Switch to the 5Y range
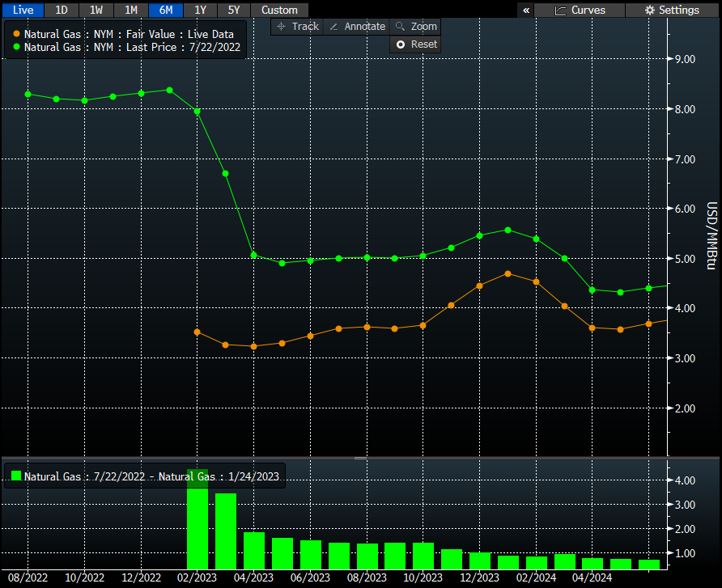The width and height of the screenshot is (722, 588). pos(234,10)
